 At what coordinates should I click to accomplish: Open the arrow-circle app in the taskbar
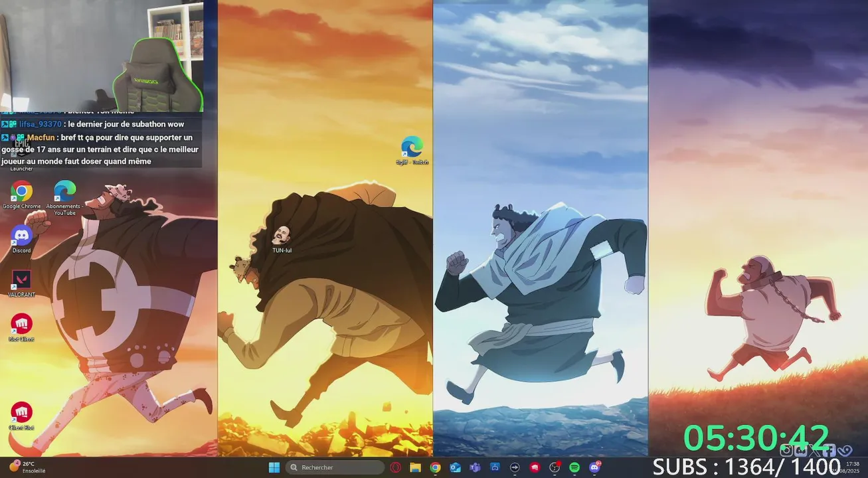tap(515, 467)
